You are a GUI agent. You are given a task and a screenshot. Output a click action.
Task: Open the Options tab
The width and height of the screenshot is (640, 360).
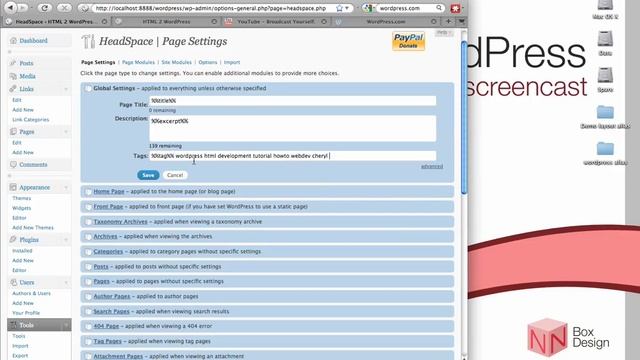coord(208,62)
